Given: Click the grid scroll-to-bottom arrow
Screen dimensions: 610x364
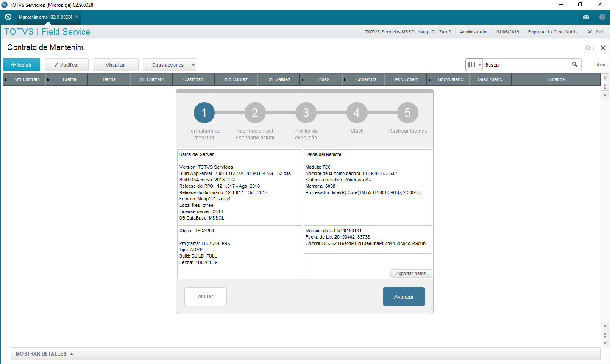Looking at the screenshot, I should click(605, 343).
